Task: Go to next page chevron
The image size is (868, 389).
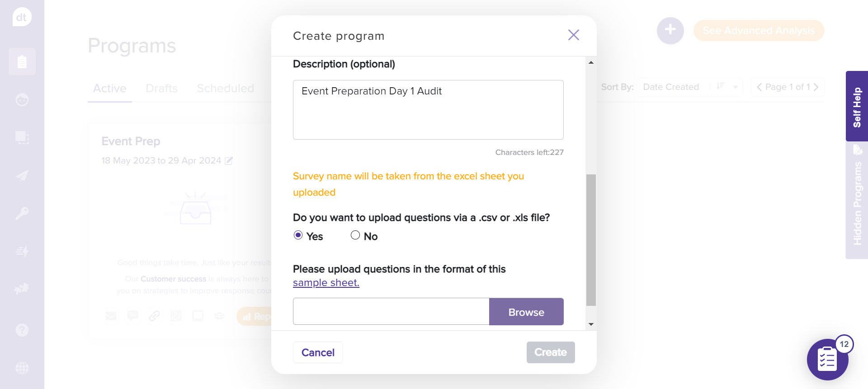Action: click(816, 87)
